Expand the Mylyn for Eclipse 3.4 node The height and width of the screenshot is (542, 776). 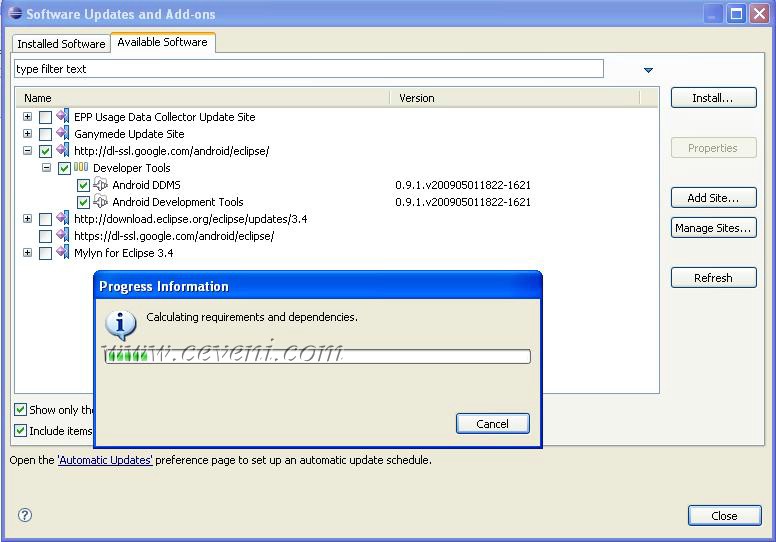(28, 252)
